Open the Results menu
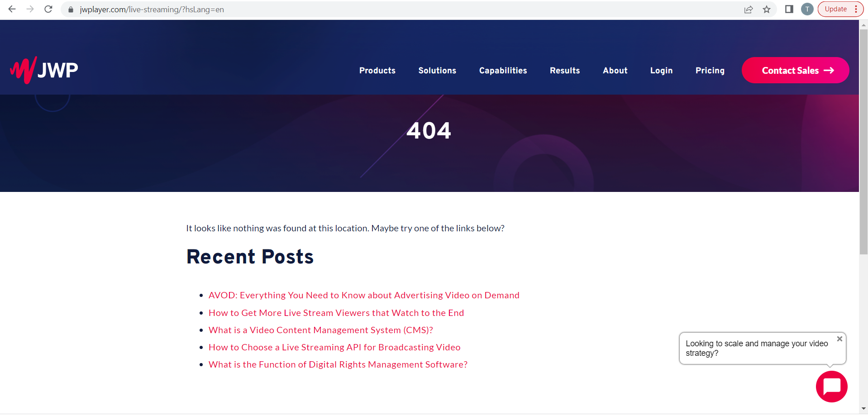 pyautogui.click(x=565, y=71)
